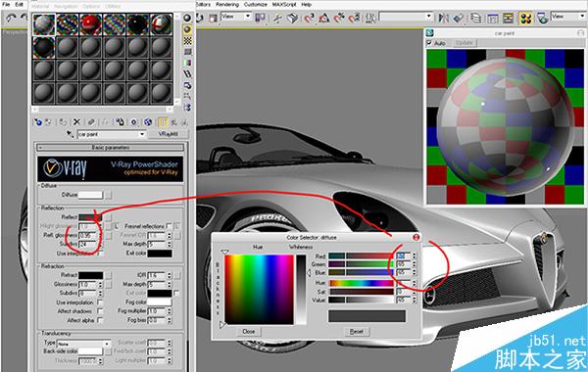
Task: Click the Sample Type sphere icon
Action: click(187, 18)
